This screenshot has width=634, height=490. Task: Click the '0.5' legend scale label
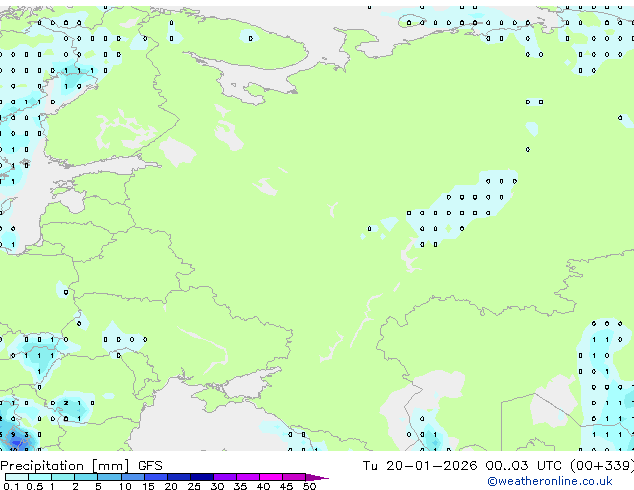34,486
